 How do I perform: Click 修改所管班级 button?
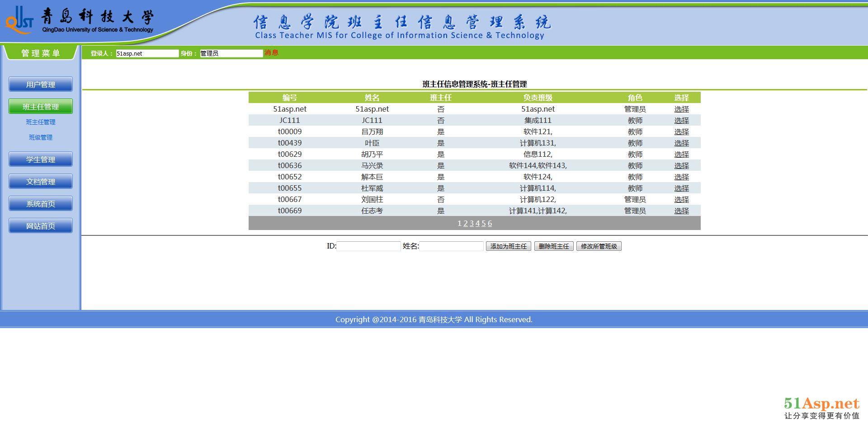599,246
